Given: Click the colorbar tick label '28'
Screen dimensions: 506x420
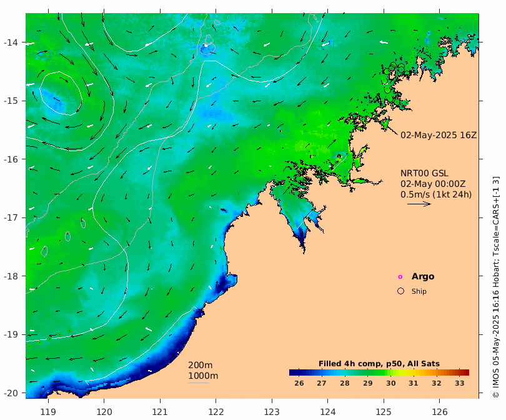Looking at the screenshot, I should 345,383.
